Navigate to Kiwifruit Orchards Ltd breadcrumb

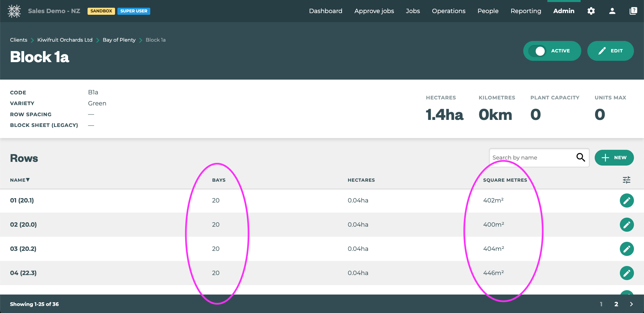tap(65, 40)
